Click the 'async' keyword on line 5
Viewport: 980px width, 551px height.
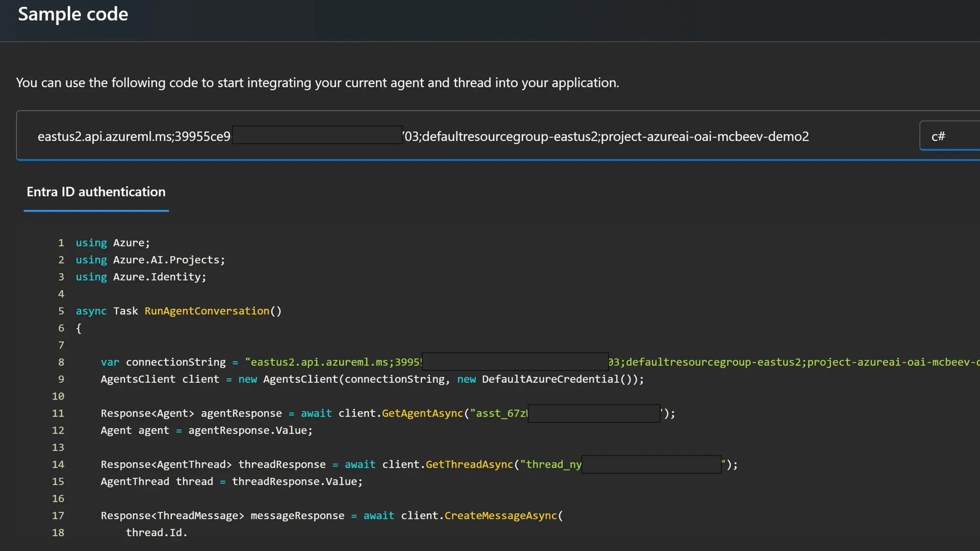tap(91, 311)
